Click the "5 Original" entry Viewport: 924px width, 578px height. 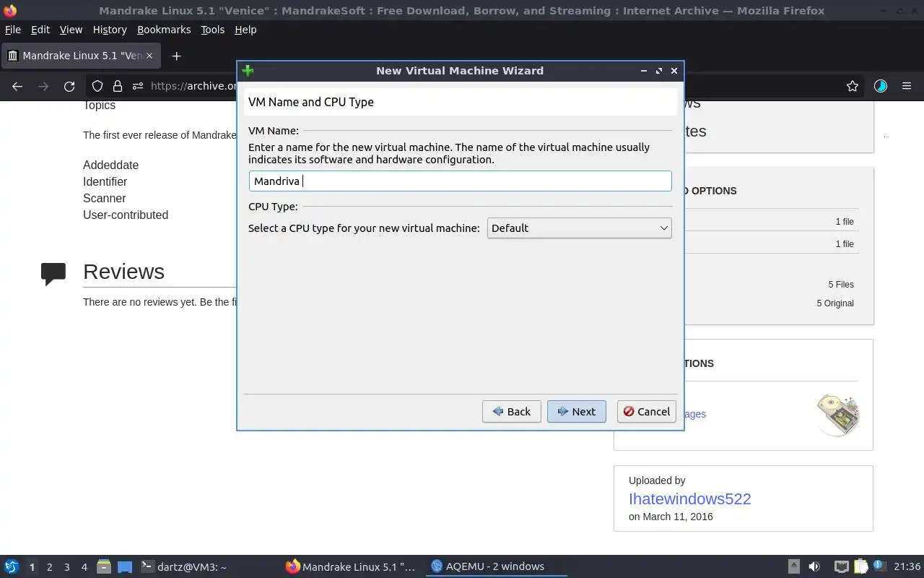835,303
